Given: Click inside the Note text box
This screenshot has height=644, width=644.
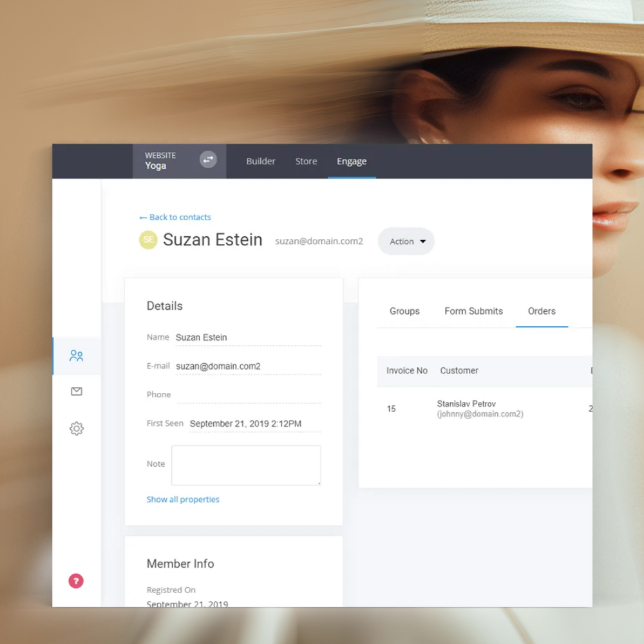Looking at the screenshot, I should tap(245, 464).
